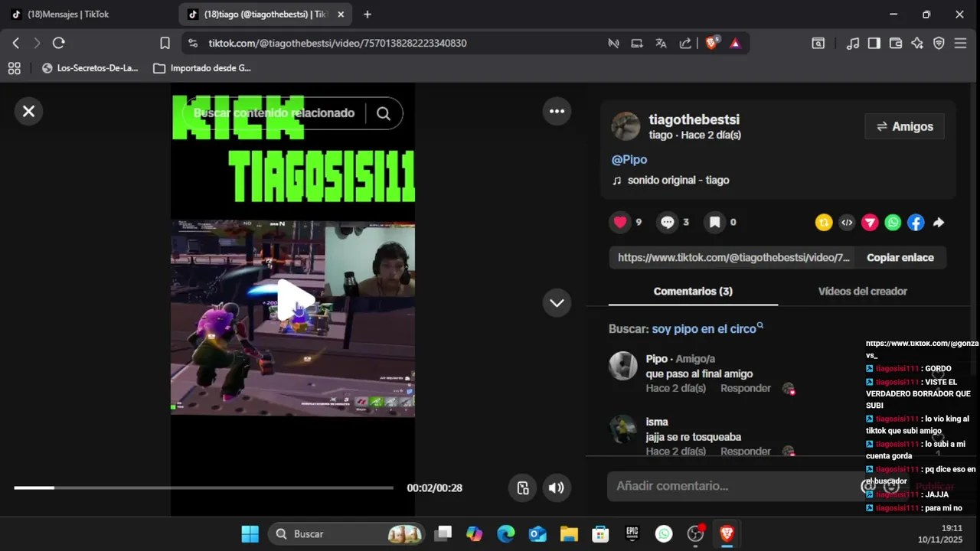Image resolution: width=980 pixels, height=551 pixels.
Task: Click the tiktok.com address bar URL
Action: click(x=337, y=44)
